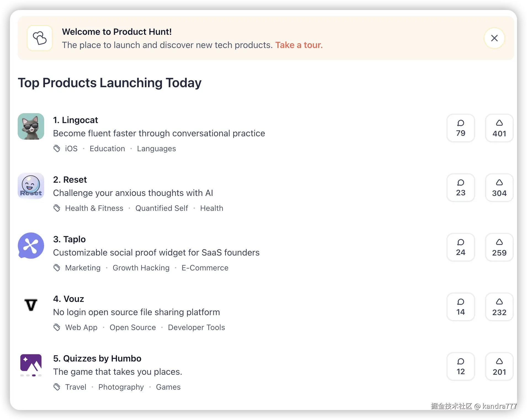The height and width of the screenshot is (420, 527).
Task: Open the Lingocat product title
Action: (x=76, y=120)
